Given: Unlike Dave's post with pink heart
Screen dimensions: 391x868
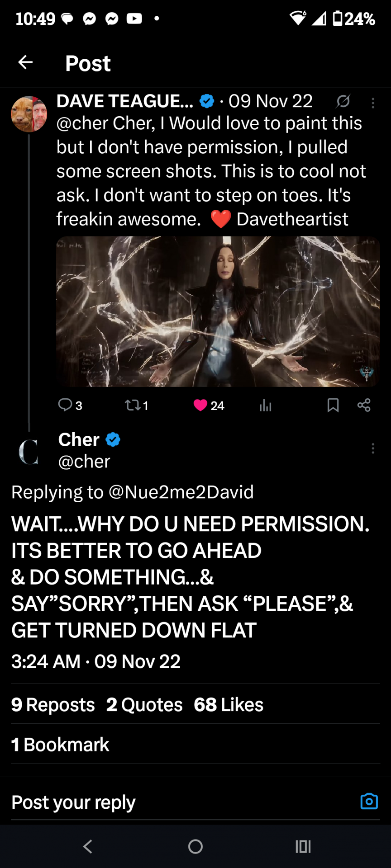Looking at the screenshot, I should 200,405.
